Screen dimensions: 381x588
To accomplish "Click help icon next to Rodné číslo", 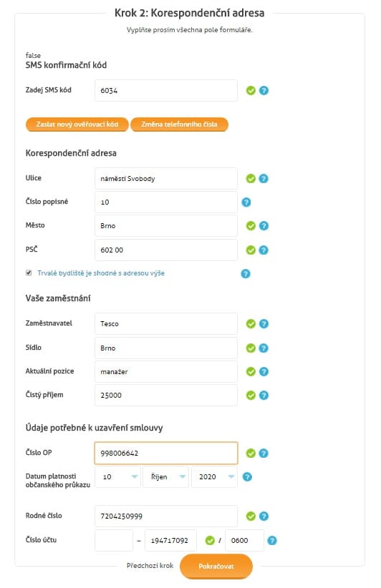I will pos(264,516).
